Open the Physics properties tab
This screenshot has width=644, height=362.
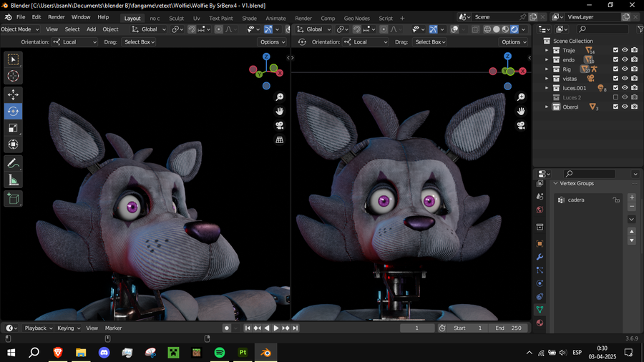(540, 283)
